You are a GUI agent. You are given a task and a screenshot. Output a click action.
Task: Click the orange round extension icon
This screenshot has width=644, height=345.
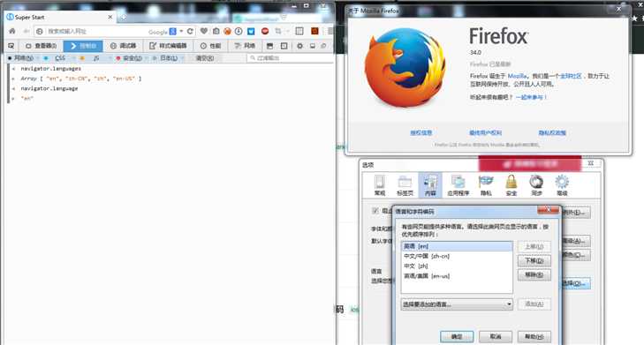tap(227, 31)
